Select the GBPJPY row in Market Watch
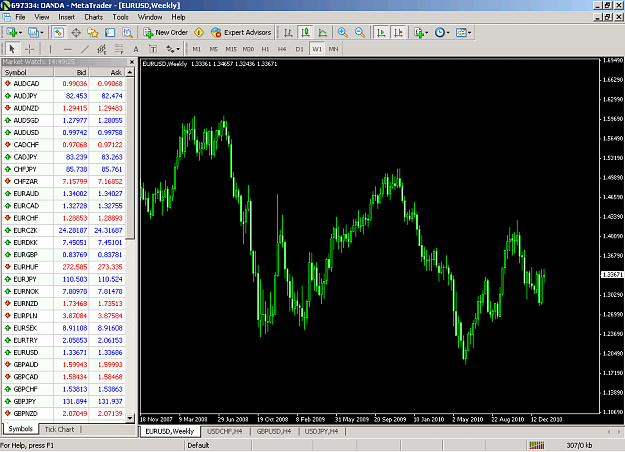 click(x=63, y=401)
